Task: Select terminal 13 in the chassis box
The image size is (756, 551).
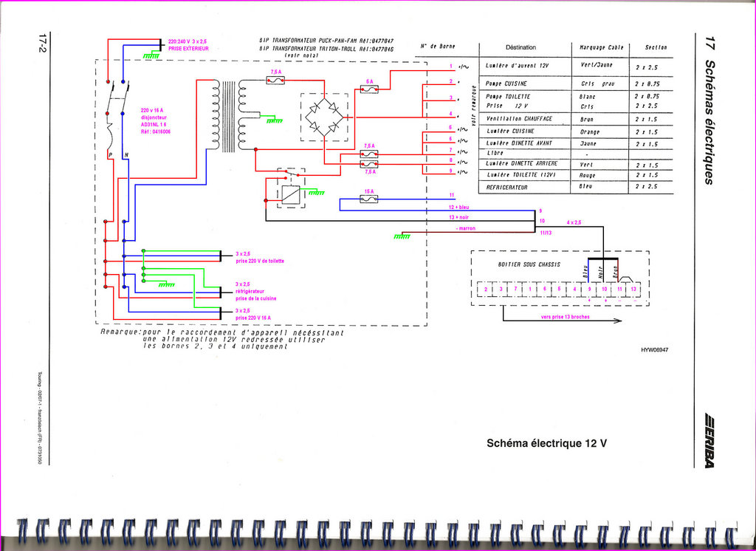Action: (633, 289)
